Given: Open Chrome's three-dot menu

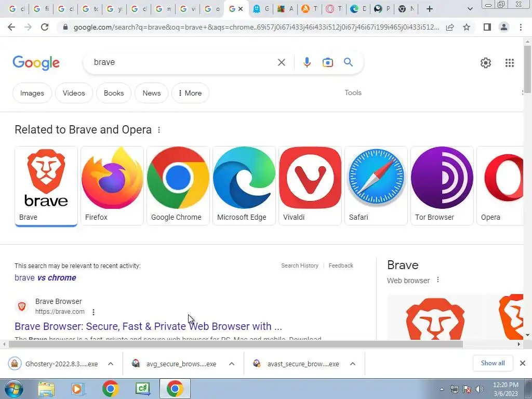Looking at the screenshot, I should tap(521, 27).
